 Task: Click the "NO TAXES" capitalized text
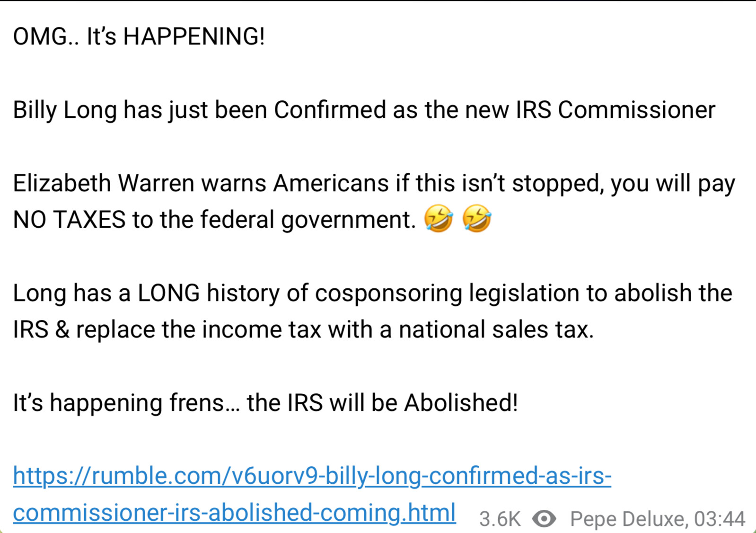tap(69, 220)
